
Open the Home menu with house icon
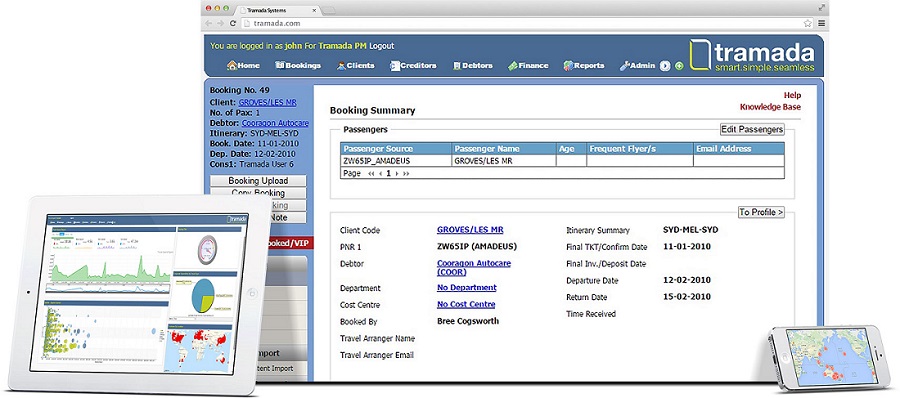[x=244, y=65]
